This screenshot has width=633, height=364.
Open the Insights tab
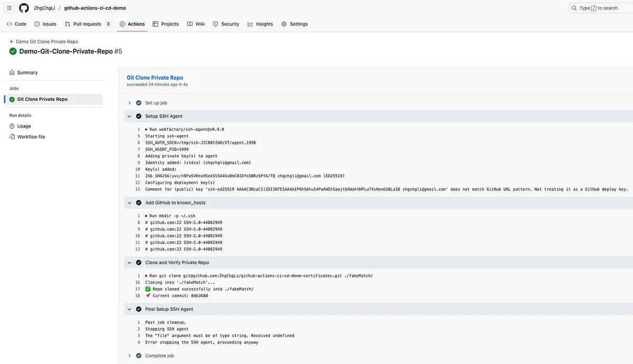pos(260,24)
